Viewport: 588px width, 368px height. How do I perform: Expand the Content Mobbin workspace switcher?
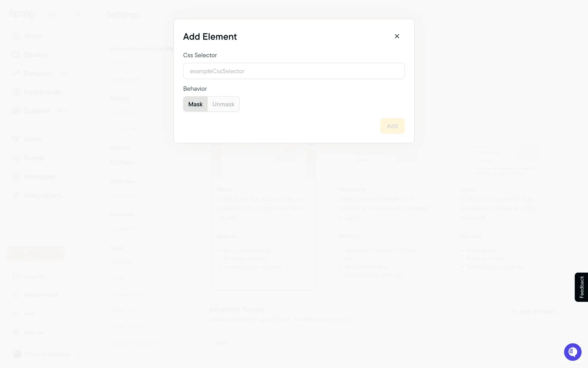pos(81,354)
